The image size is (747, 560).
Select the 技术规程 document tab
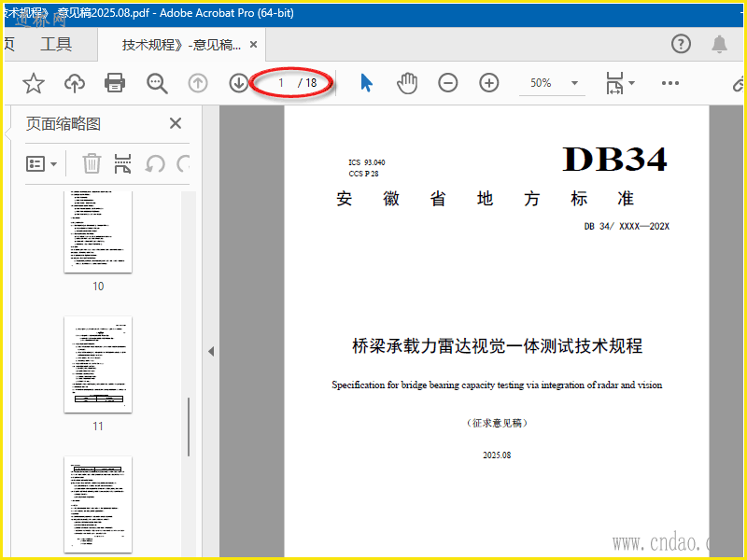[181, 45]
